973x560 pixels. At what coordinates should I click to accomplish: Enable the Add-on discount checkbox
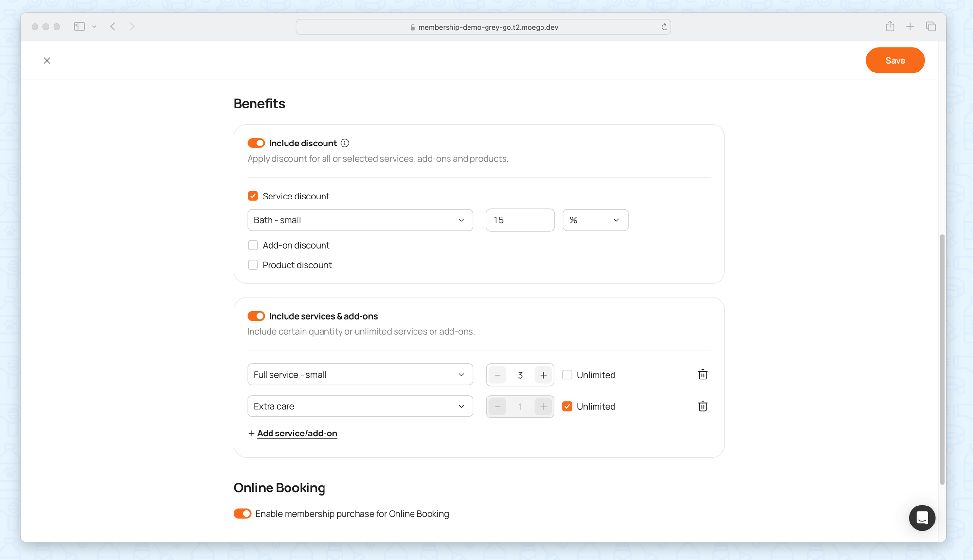(253, 245)
